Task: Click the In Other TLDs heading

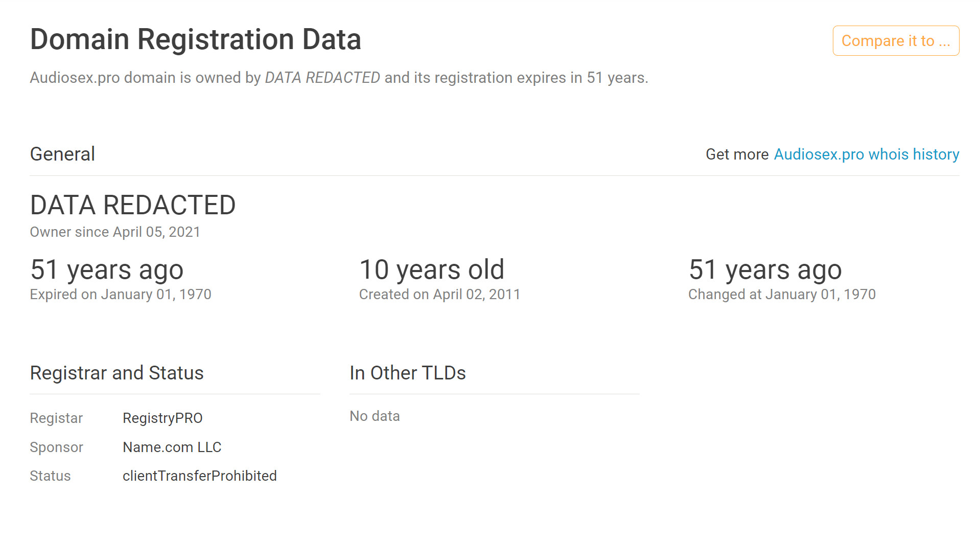Action: 408,373
